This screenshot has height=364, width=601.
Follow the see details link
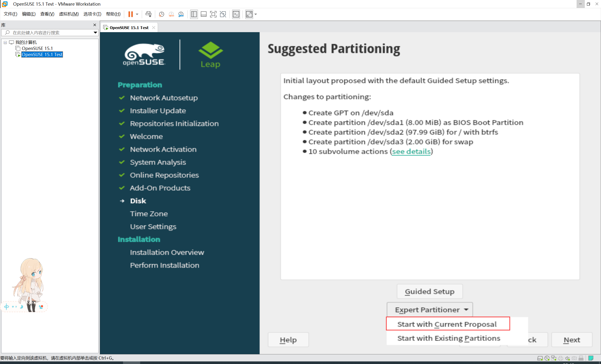coord(411,151)
